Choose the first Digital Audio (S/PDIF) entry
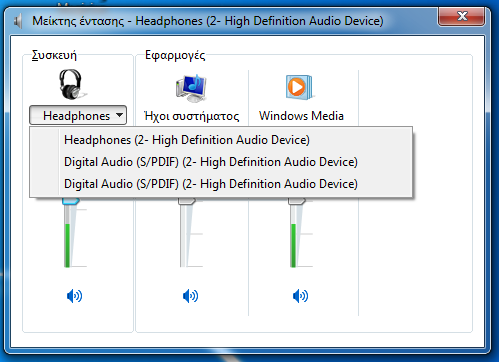 click(x=211, y=162)
